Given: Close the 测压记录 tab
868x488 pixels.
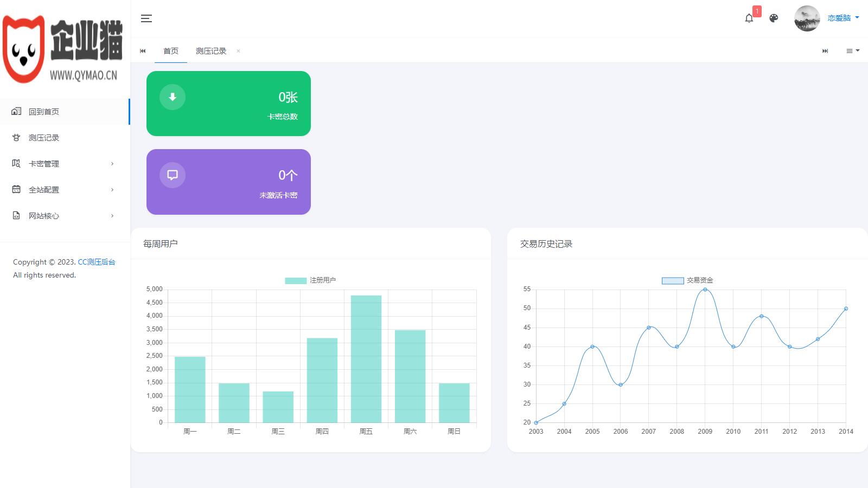Looking at the screenshot, I should tap(238, 51).
